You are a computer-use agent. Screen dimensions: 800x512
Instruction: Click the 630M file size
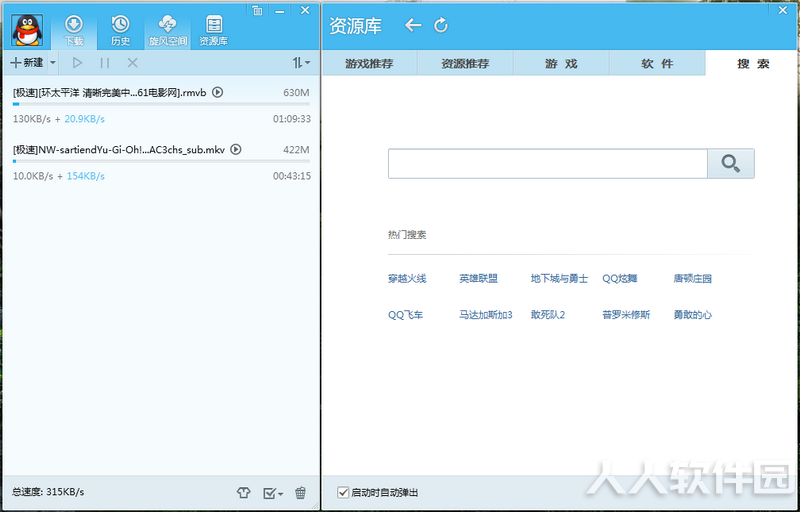(x=296, y=93)
